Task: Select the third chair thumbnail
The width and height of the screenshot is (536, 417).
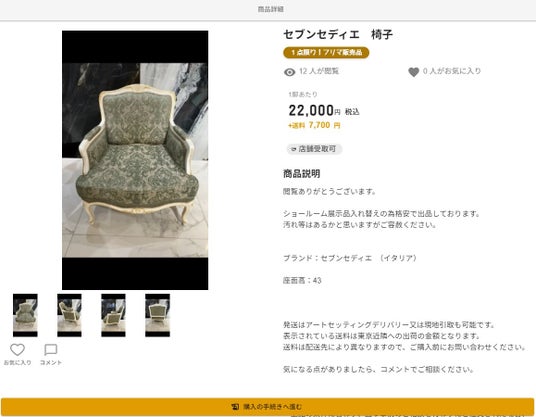Action: pyautogui.click(x=113, y=315)
